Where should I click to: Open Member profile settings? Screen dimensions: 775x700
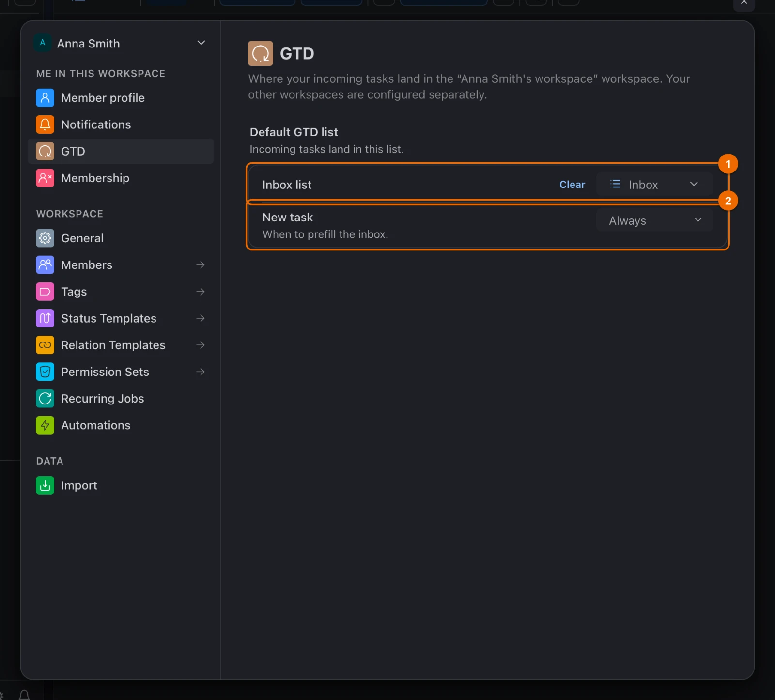tap(121, 98)
